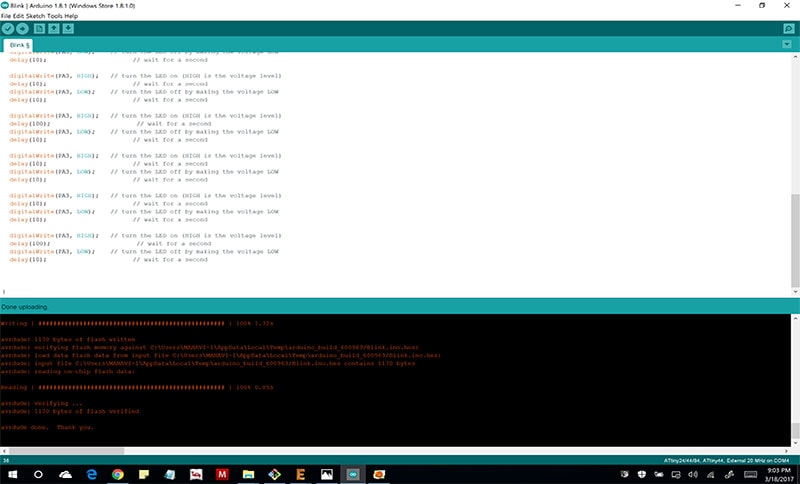Click the battery icon in system tray
The width and height of the screenshot is (800, 484).
[x=659, y=474]
